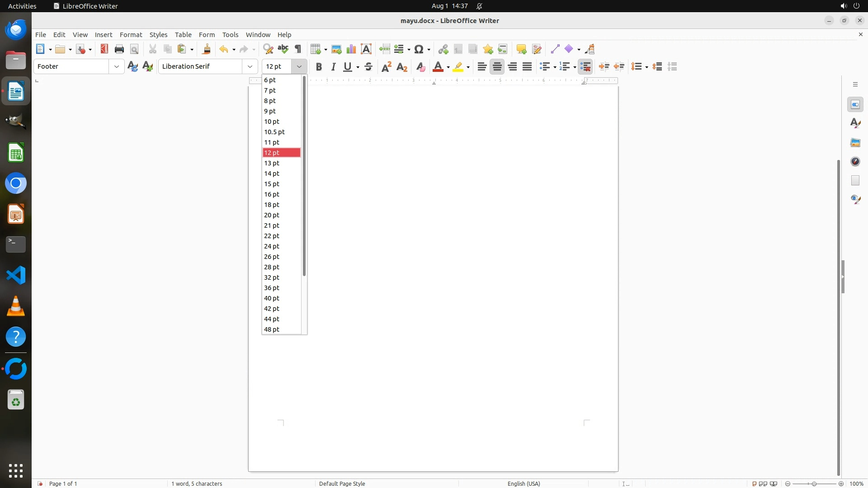Expand the Liberation Serif font name dropdown
The height and width of the screenshot is (488, 868).
(250, 66)
